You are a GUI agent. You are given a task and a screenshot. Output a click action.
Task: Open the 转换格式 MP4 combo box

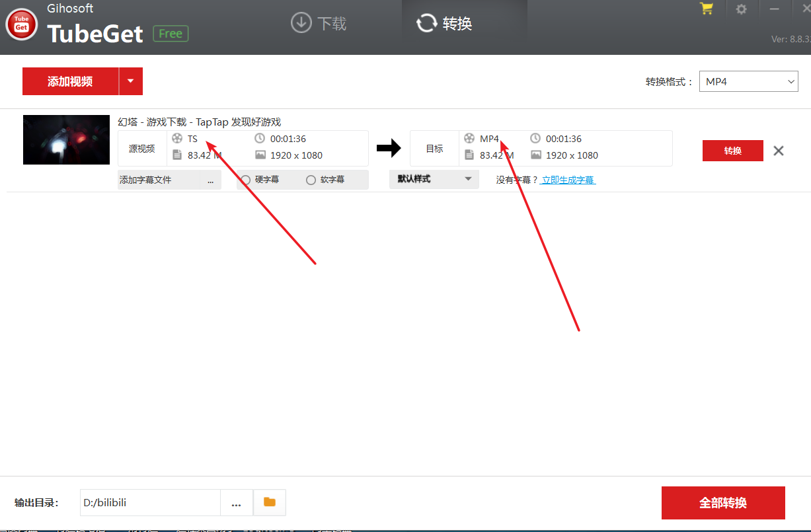pyautogui.click(x=748, y=82)
